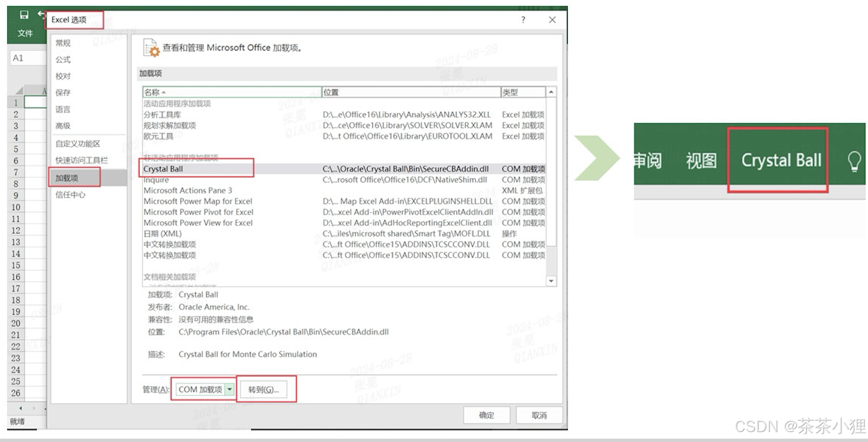Select Microsoft Power Map for Excel row

click(344, 201)
